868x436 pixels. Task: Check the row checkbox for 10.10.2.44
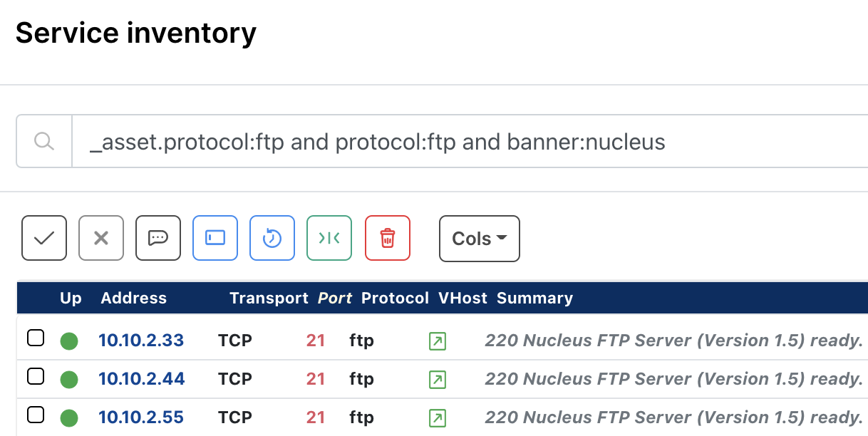point(36,375)
